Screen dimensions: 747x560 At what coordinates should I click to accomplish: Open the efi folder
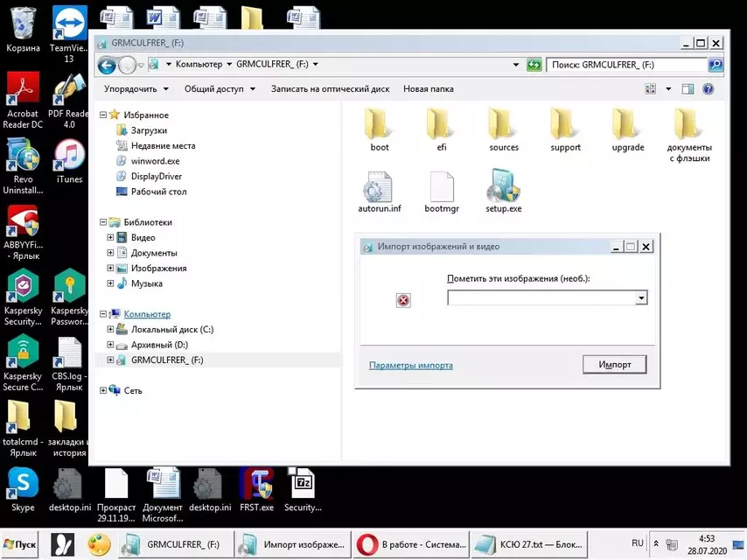click(x=441, y=129)
